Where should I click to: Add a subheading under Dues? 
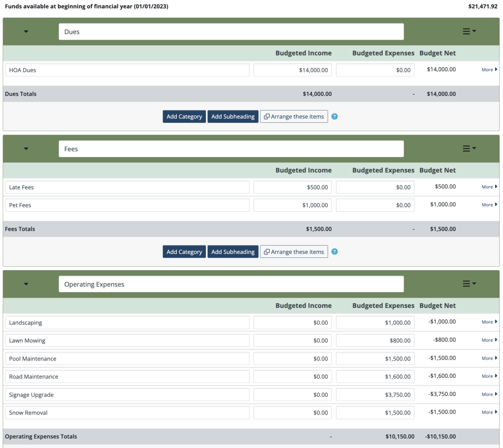click(233, 116)
